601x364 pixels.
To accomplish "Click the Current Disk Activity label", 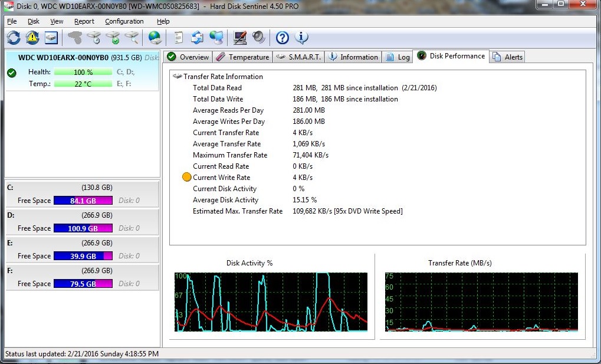I will tap(225, 189).
